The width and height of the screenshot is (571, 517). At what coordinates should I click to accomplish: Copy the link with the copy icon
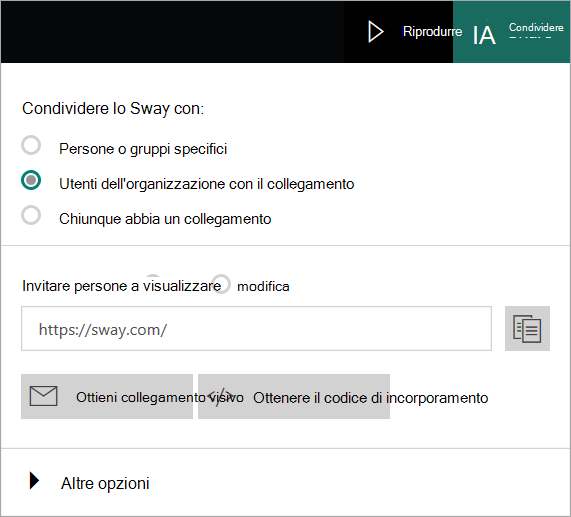coord(527,329)
